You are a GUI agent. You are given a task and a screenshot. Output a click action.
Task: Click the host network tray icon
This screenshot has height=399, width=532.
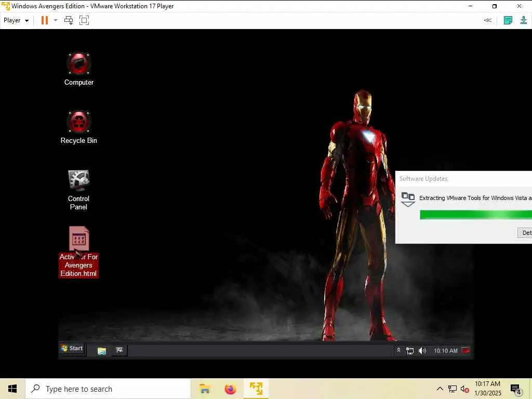[453, 389]
